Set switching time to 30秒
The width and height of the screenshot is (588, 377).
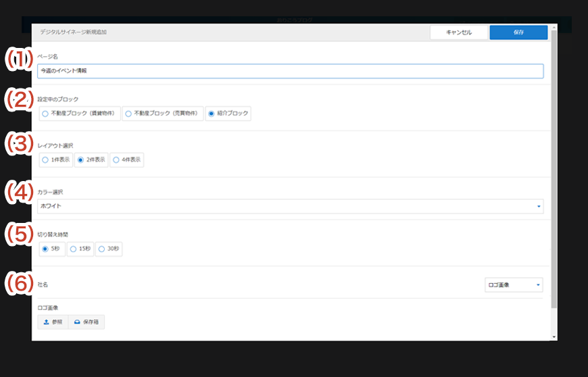[x=101, y=249]
